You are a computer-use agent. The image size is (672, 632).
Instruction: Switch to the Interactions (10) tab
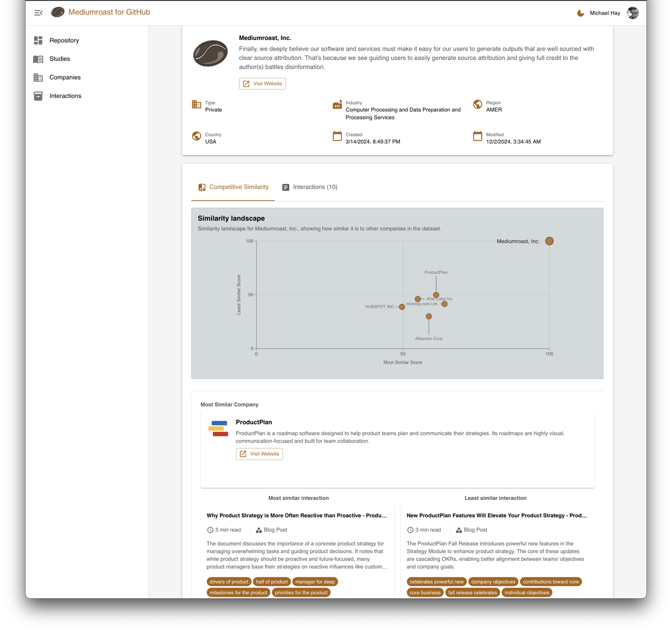coord(309,187)
